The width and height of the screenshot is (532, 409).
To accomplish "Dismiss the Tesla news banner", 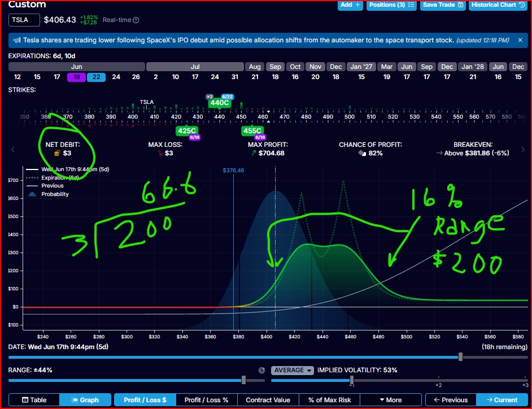I will click(520, 40).
